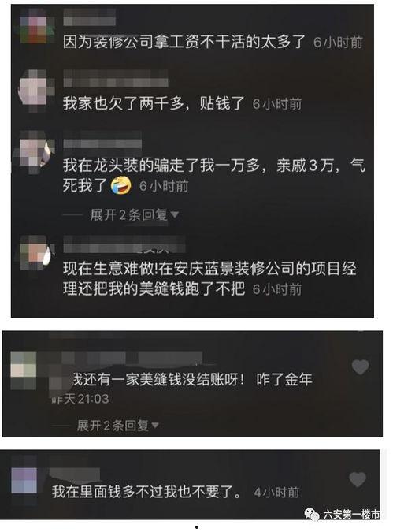This screenshot has width=393, height=532.
Task: Click the 六安第一楼市 watermark text
Action: click(351, 515)
